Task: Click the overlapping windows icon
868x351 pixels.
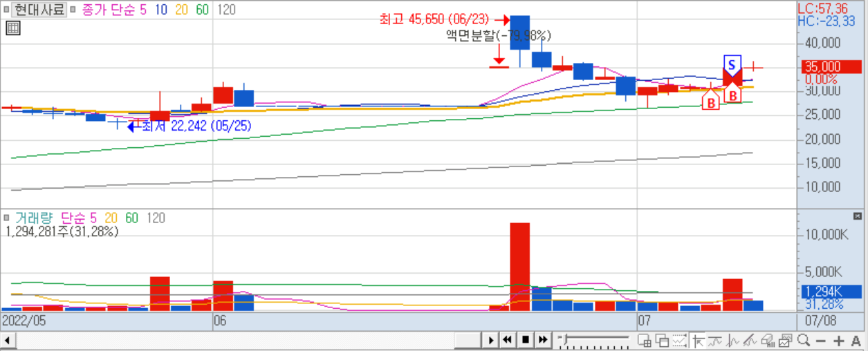Action: click(661, 340)
